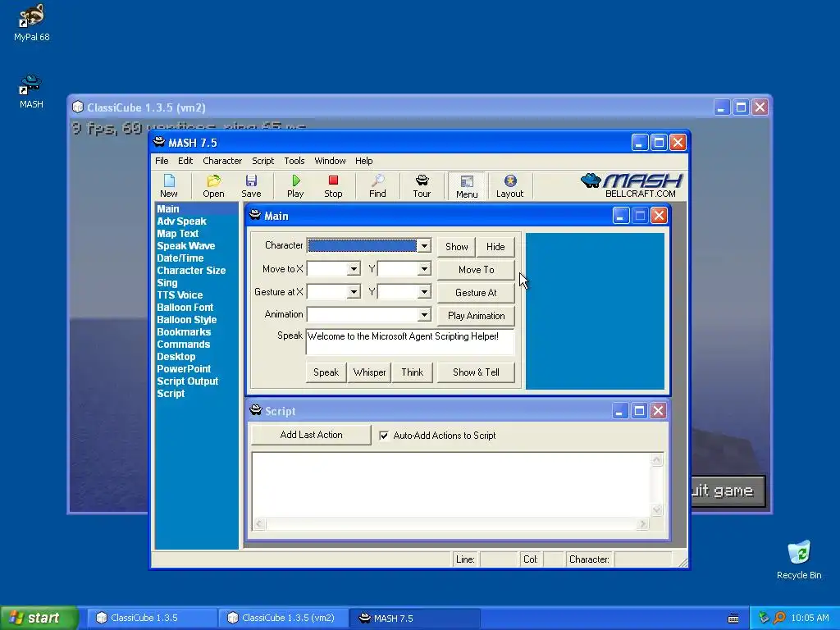Click the network tray icon
Screen dimensions: 840x630
point(764,618)
